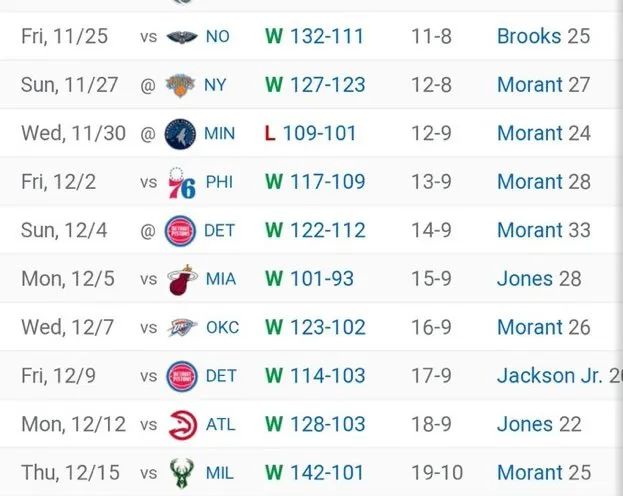Open the Brooks 25 player link
The image size is (623, 496).
(x=544, y=37)
